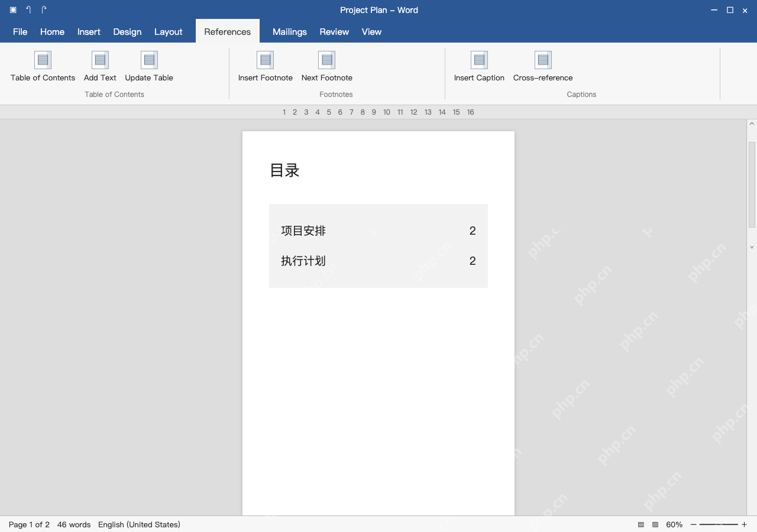Click the 执行计划 table of contents entry
The width and height of the screenshot is (757, 532).
click(x=303, y=261)
